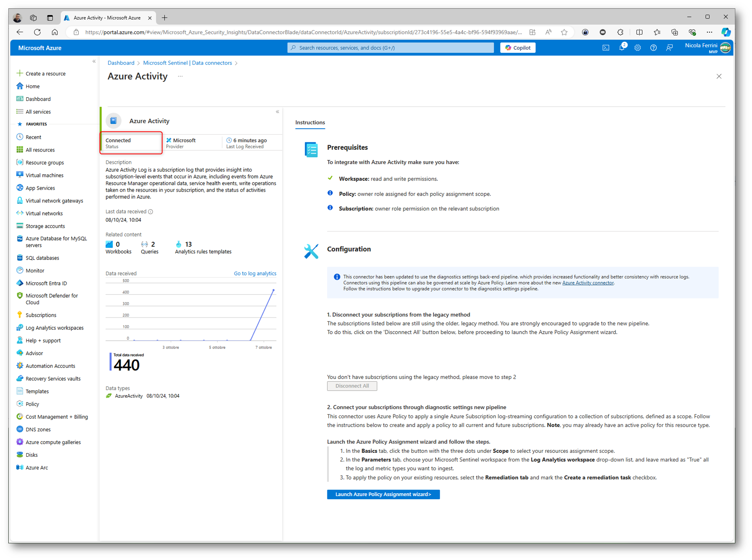Follow the Go to log analytics link
Screen dimensions: 752x560
pyautogui.click(x=255, y=273)
